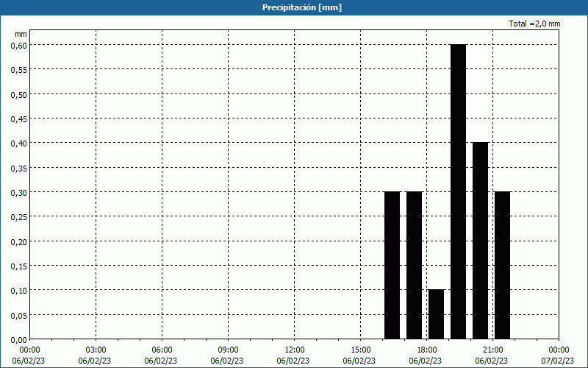Select the 0,10 y-axis label
The image size is (588, 368).
19,290
